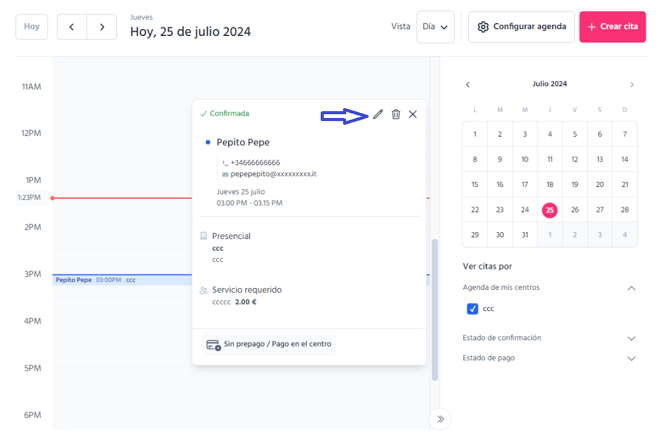670x434 pixels.
Task: Select July 18 in mini calendar
Action: click(550, 185)
